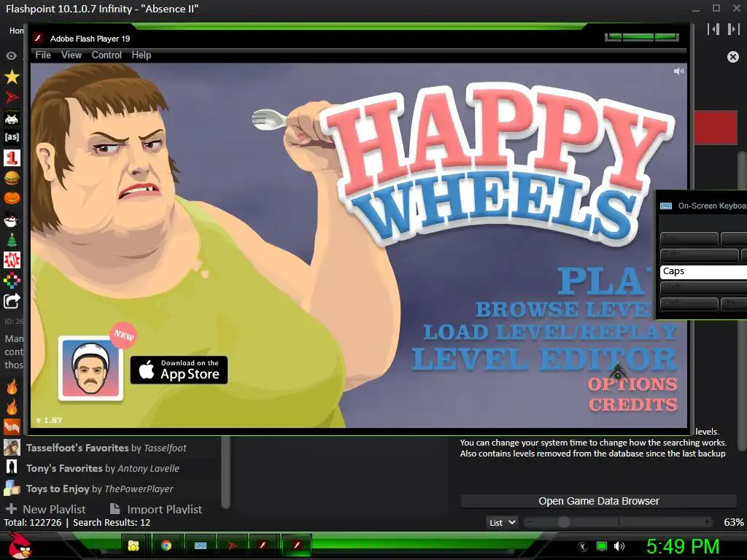Viewport: 747px width, 560px height.
Task: Select the lower flame playlist icon
Action: tap(12, 407)
